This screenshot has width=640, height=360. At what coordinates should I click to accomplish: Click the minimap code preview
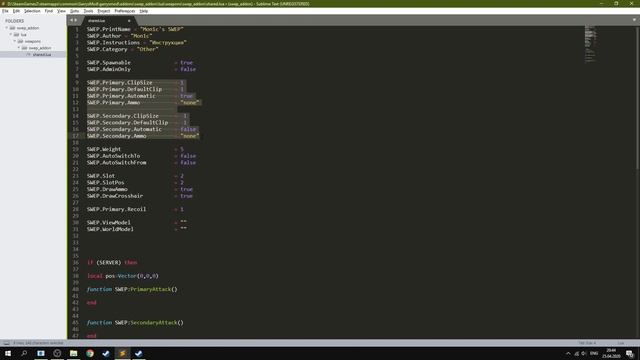(x=590, y=43)
